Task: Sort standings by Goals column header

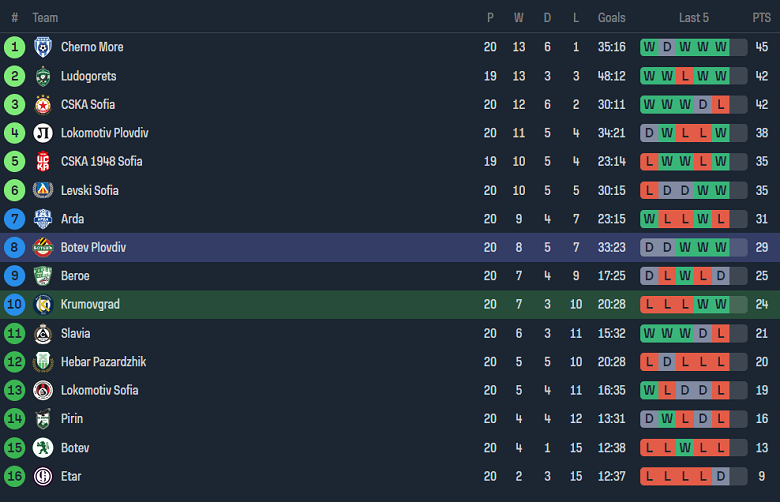Action: tap(611, 18)
